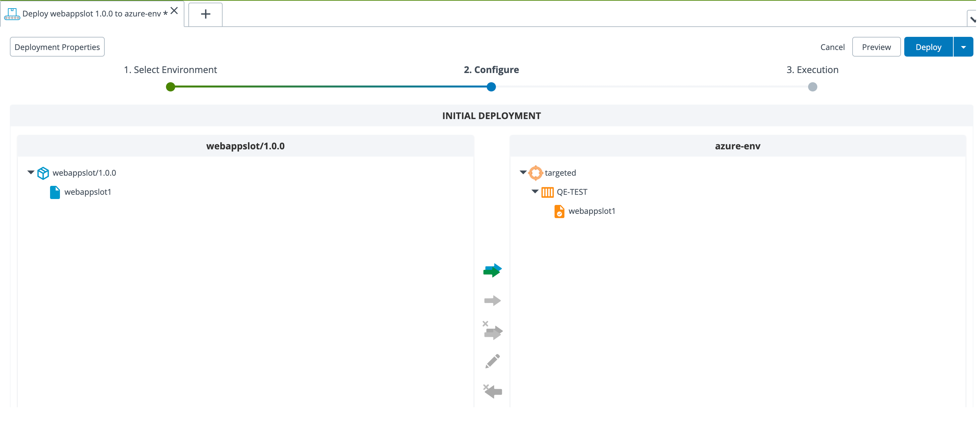Click the pencil edit icon
980x425 pixels.
[493, 361]
